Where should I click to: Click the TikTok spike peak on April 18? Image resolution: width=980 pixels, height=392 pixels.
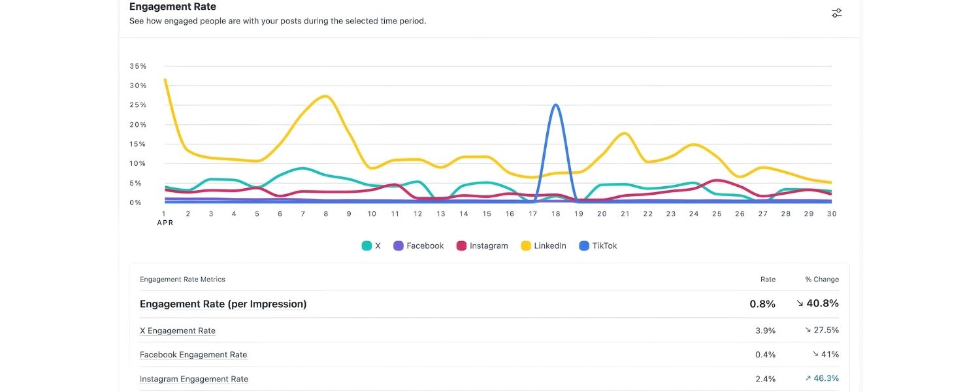pyautogui.click(x=555, y=105)
